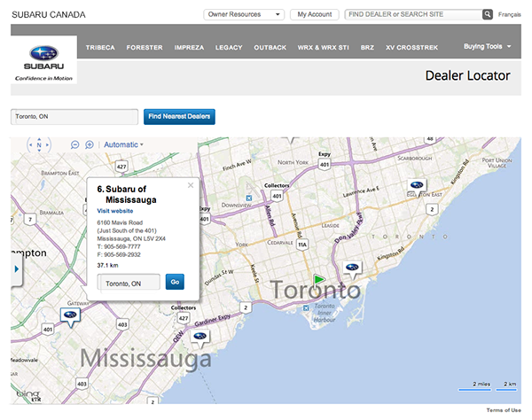Focus the Find Dealer or Search Site field
Viewport: 532px width, 420px height.
[x=414, y=14]
